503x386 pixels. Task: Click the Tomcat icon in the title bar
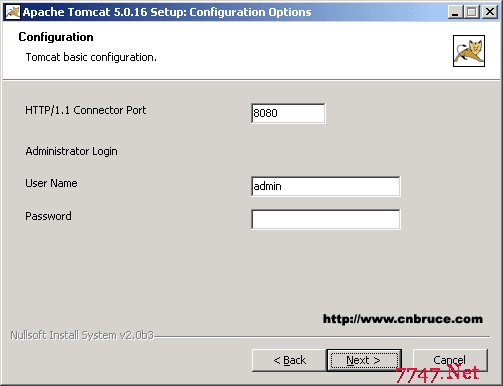(13, 12)
